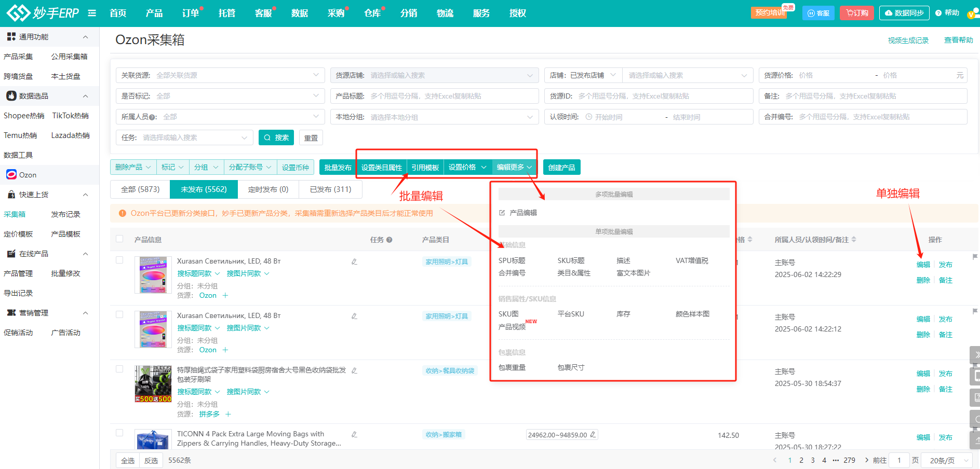This screenshot has height=469, width=980.
Task: Select SPU标题 in the batch edit menu
Action: pos(512,260)
